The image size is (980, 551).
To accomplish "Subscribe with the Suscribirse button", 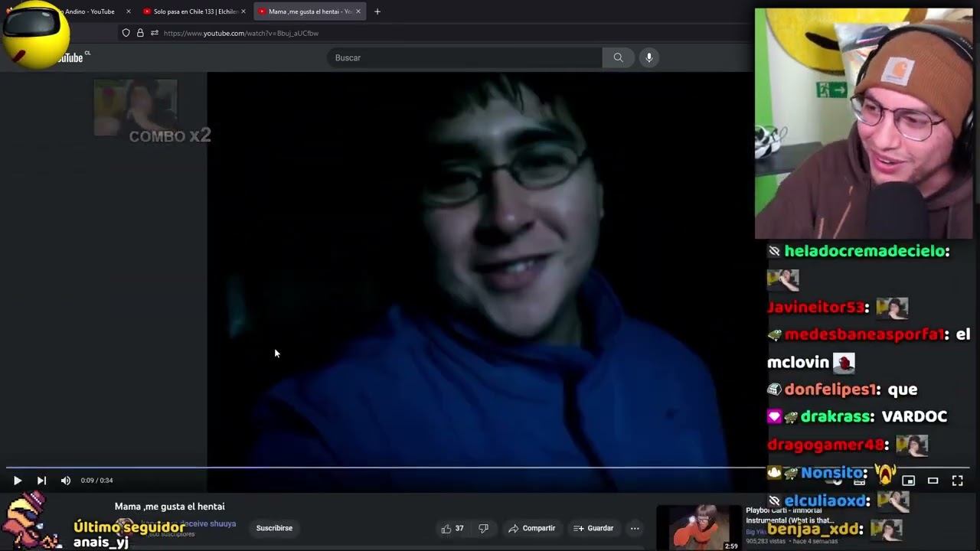I will 274,528.
